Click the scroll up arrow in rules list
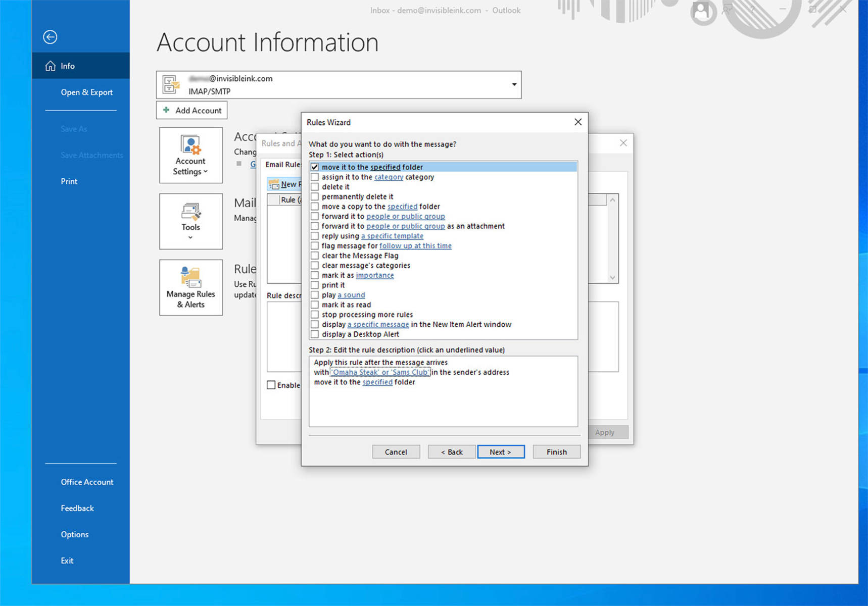868x606 pixels. pos(612,200)
